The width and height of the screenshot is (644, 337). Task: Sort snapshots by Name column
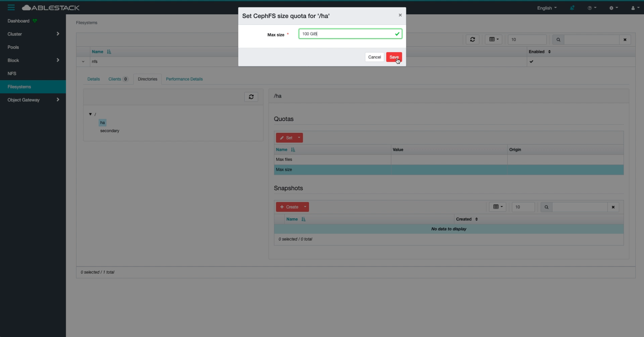tap(296, 219)
